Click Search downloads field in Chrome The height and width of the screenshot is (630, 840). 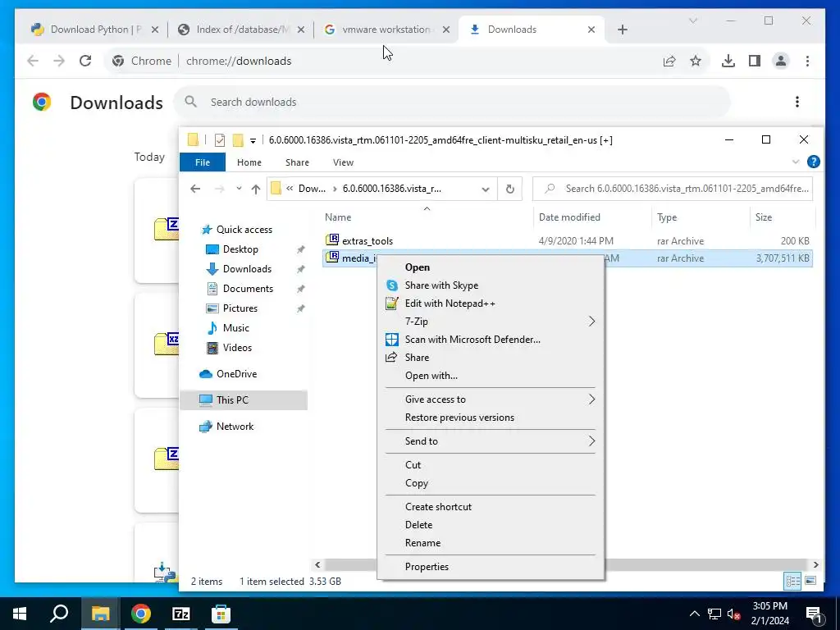coord(452,102)
